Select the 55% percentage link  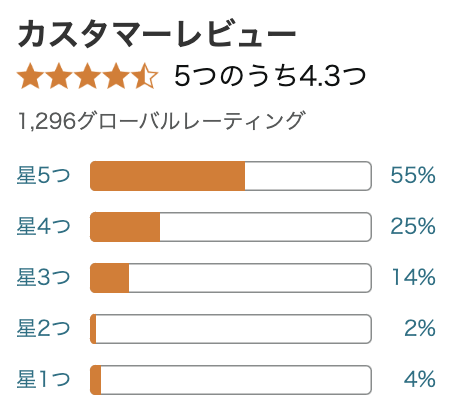click(413, 175)
